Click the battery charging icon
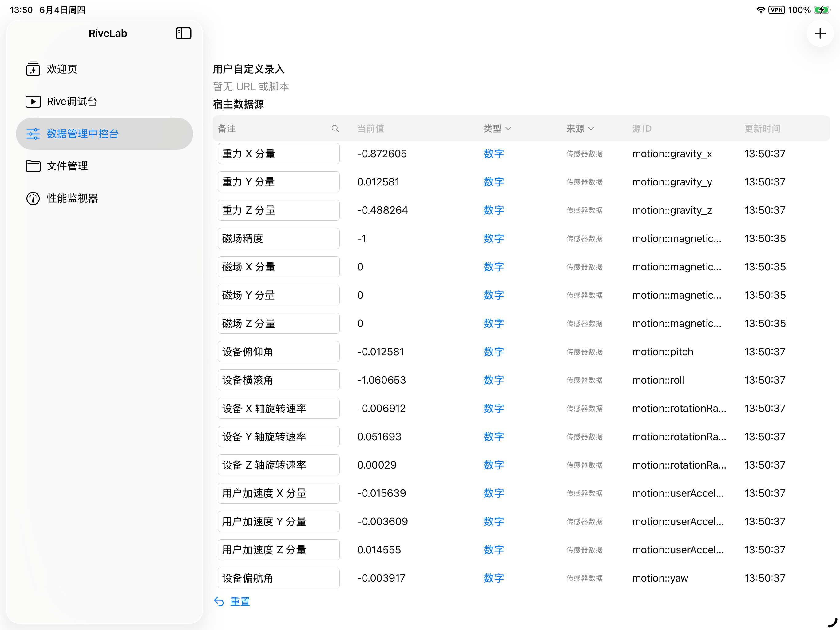 pos(822,10)
